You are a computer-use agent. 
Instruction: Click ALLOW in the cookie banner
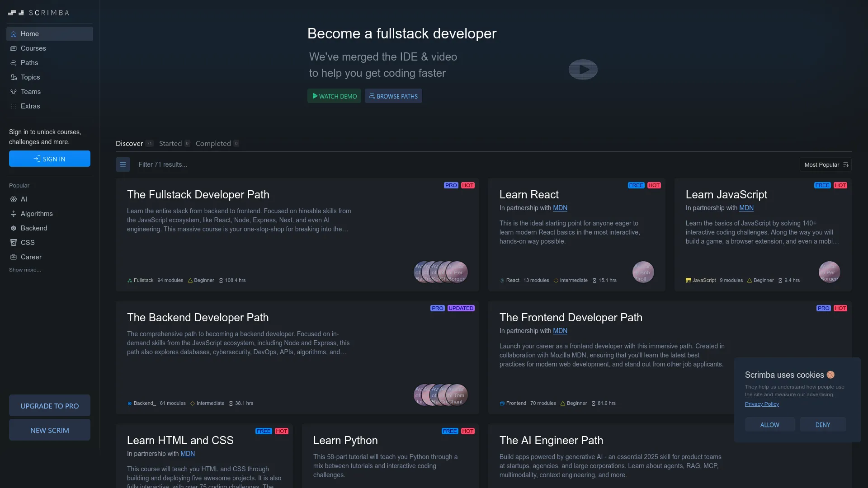(x=770, y=425)
